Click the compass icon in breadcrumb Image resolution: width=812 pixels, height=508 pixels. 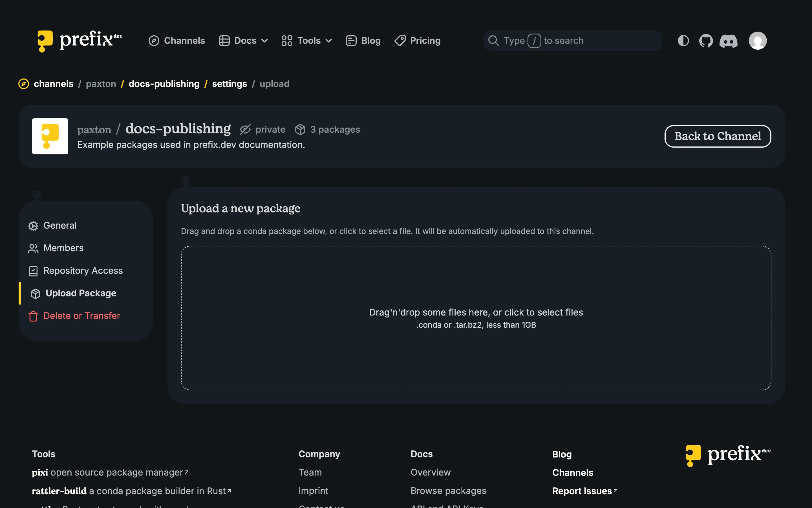tap(23, 84)
